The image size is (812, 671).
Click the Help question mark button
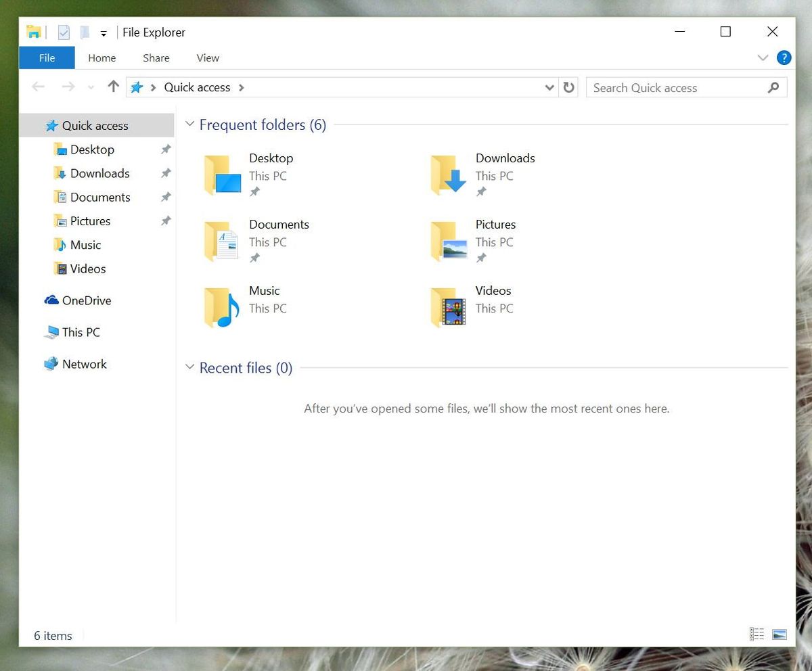pyautogui.click(x=784, y=57)
